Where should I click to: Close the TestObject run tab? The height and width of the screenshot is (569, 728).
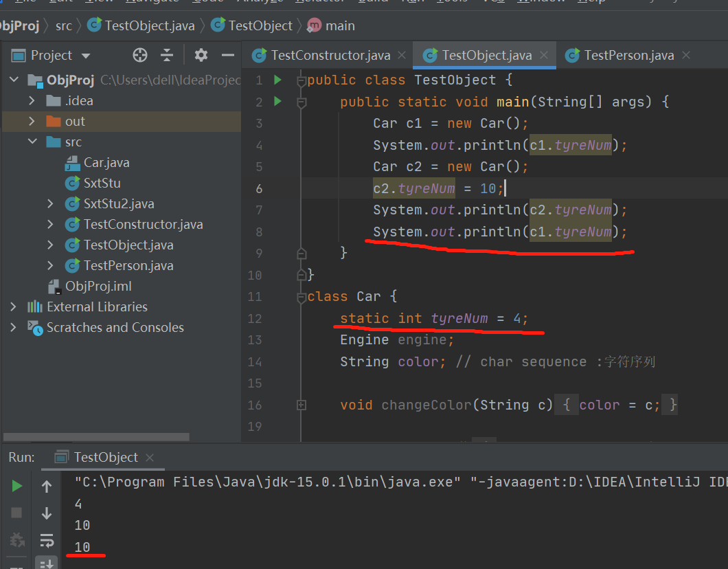150,458
